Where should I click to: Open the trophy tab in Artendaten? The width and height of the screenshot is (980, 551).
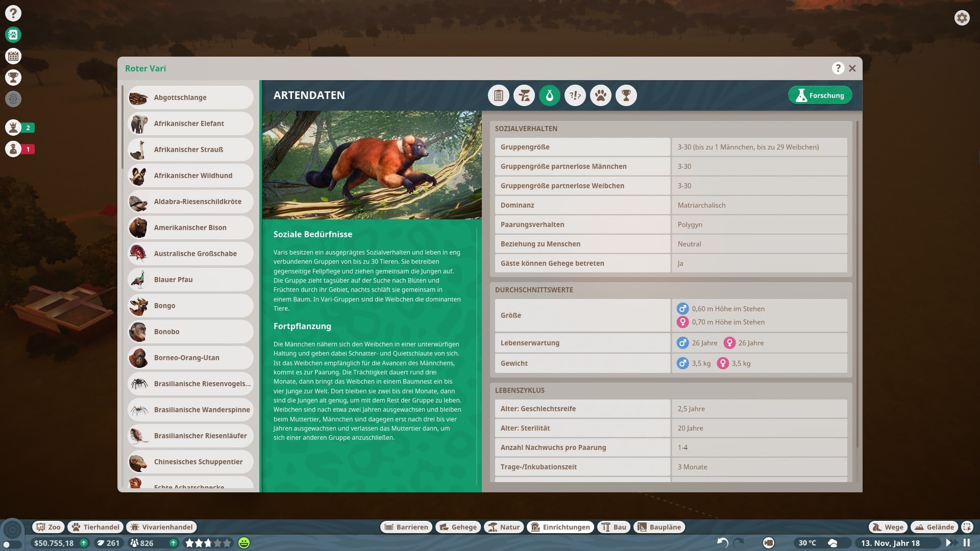pos(626,95)
